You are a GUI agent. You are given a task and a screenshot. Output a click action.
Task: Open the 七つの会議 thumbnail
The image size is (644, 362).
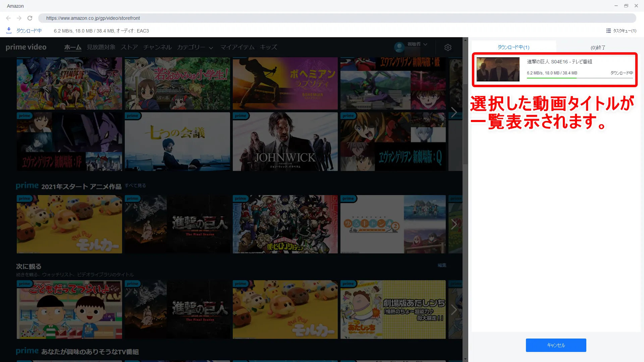177,142
